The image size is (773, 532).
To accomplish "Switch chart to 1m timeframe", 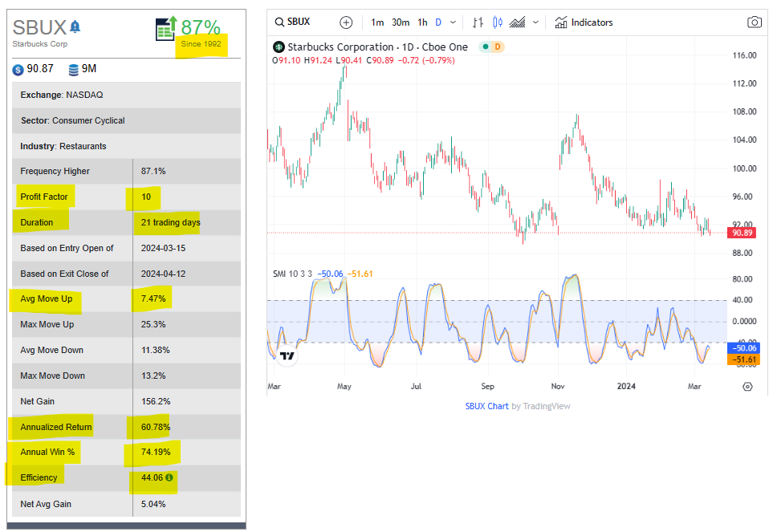I will 377,22.
